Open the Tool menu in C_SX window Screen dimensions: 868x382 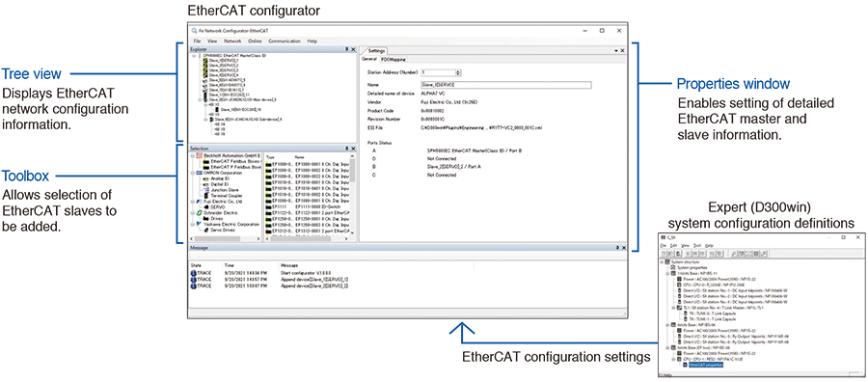point(697,245)
